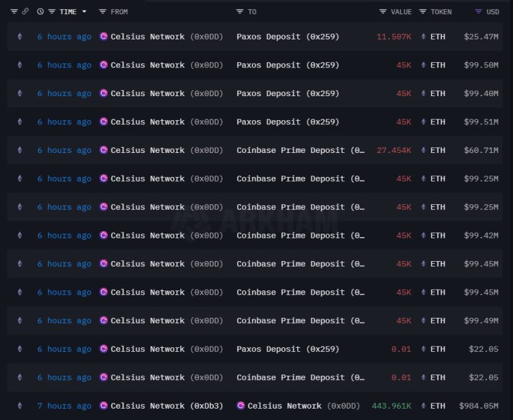The height and width of the screenshot is (420, 513).
Task: Click the Ethereum chain icon in first row
Action: 19,37
